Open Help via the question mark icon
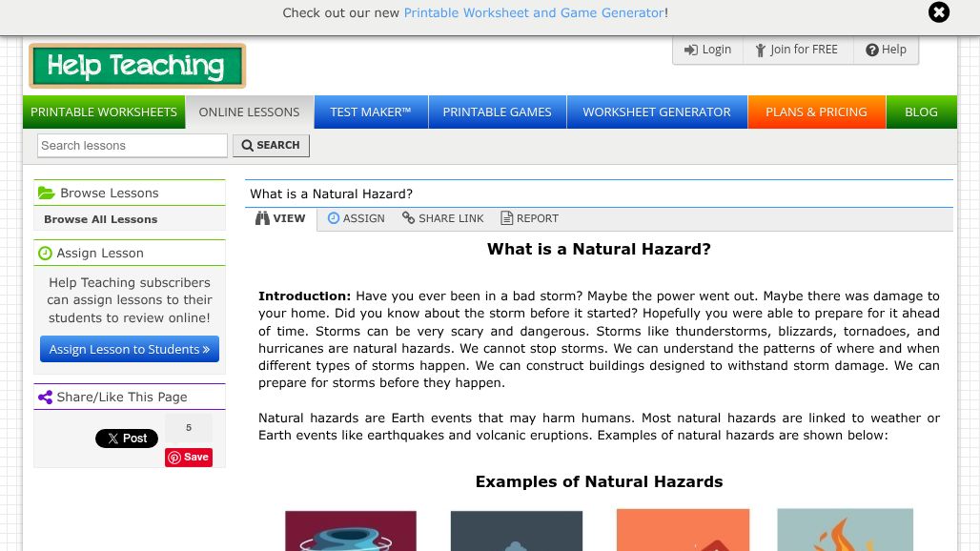Screen dimensions: 980x551 point(872,50)
